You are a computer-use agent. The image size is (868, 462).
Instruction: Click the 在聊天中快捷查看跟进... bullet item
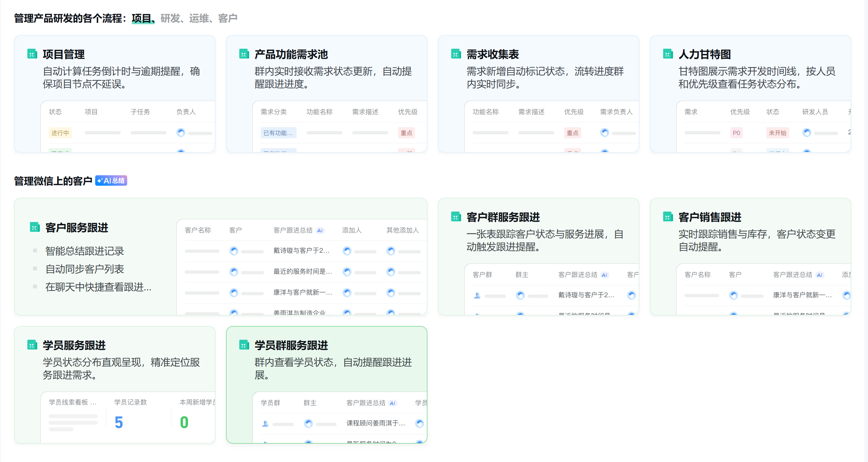(98, 287)
